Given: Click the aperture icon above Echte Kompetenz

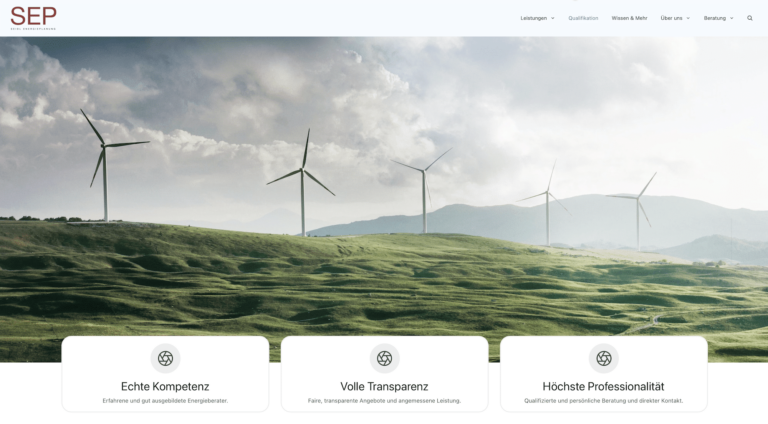Looking at the screenshot, I should 166,358.
